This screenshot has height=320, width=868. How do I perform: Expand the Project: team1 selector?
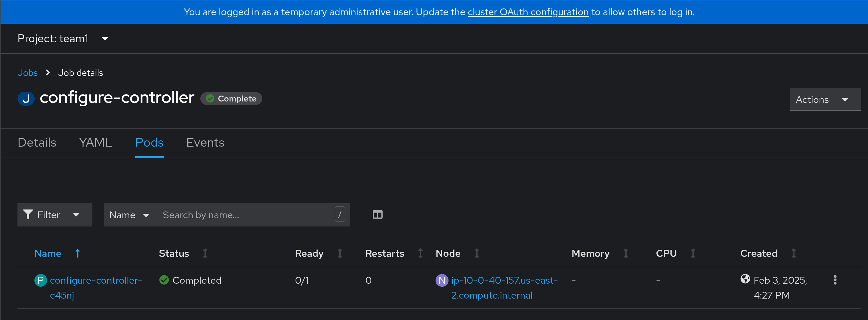pyautogui.click(x=63, y=38)
